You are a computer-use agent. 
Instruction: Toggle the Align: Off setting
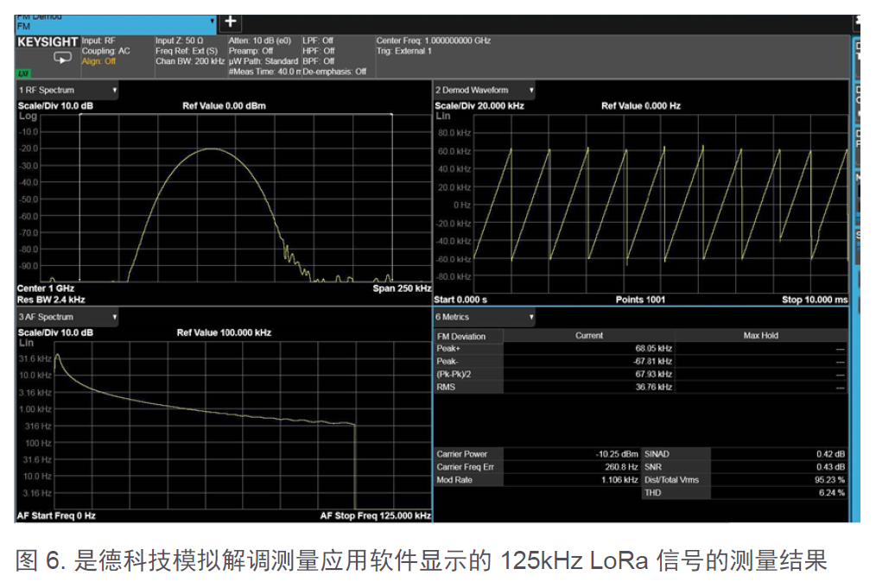98,61
